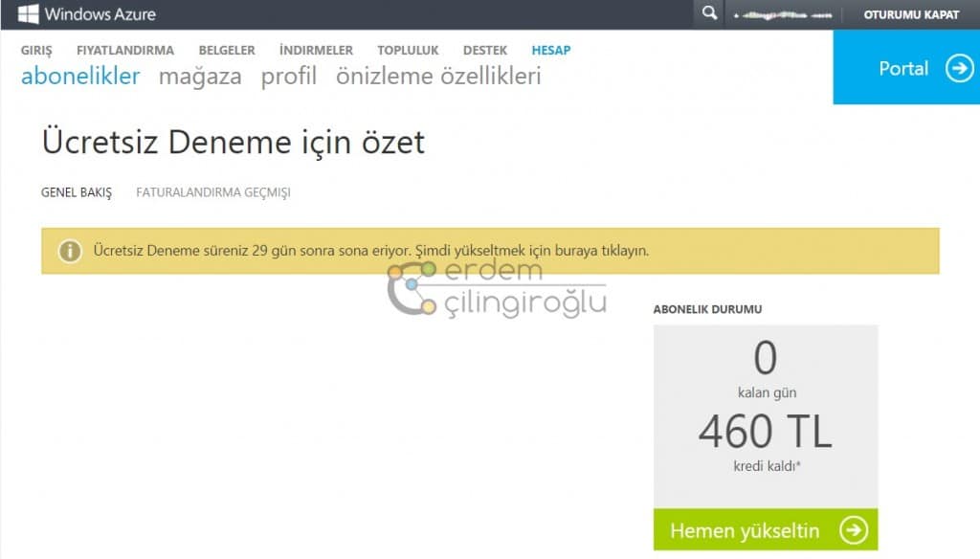Click the Windows Azure logo icon
The width and height of the screenshot is (980, 559).
point(28,13)
